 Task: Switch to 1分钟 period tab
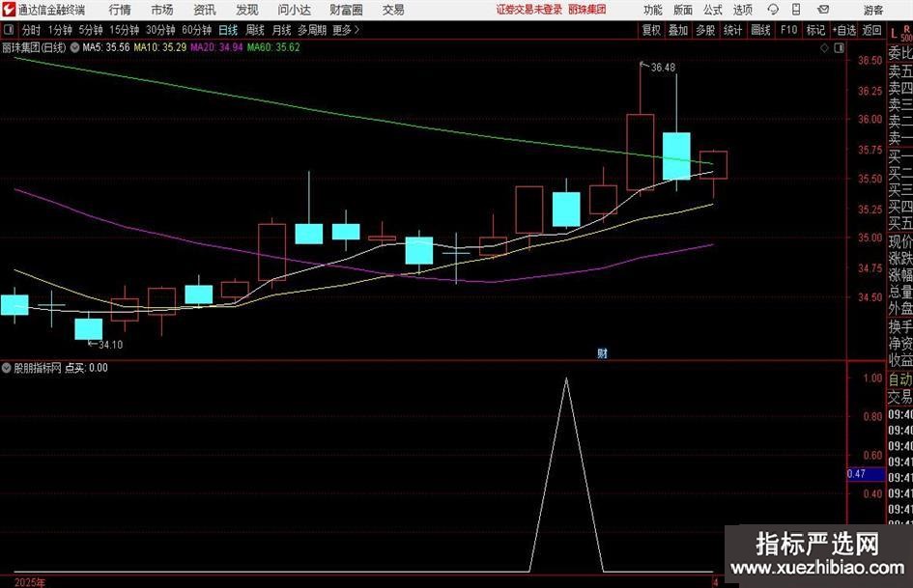[59, 30]
